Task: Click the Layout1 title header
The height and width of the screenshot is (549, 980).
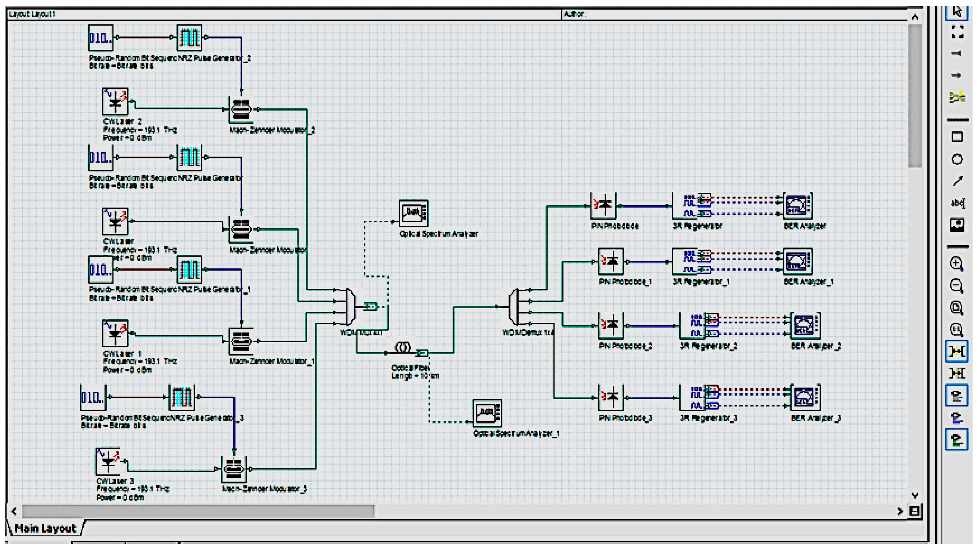Action: (32, 14)
